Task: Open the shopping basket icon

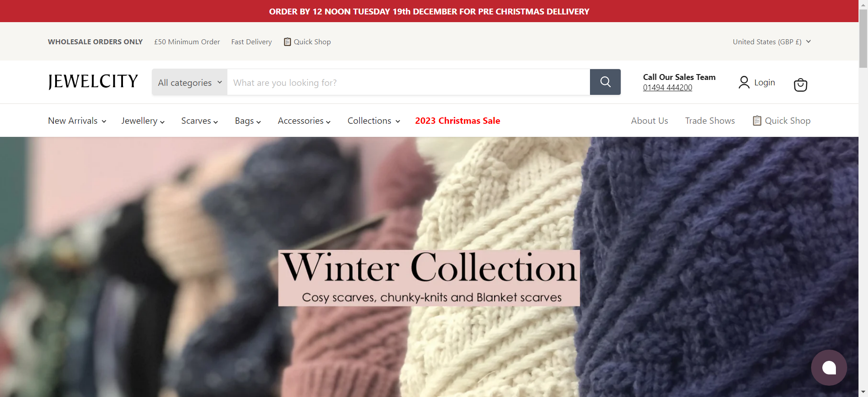Action: [x=800, y=84]
